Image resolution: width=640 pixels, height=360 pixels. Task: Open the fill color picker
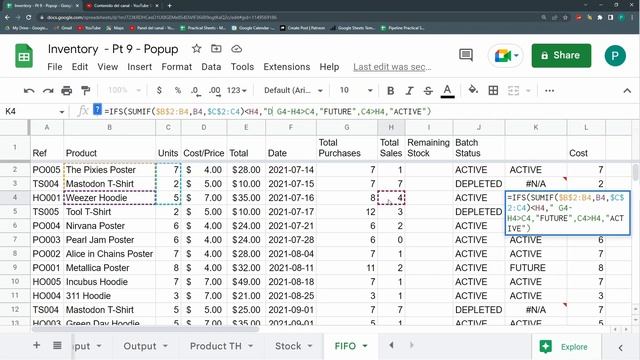473,90
